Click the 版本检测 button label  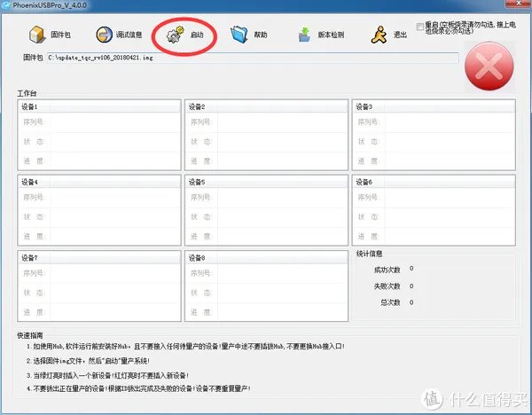pos(331,35)
